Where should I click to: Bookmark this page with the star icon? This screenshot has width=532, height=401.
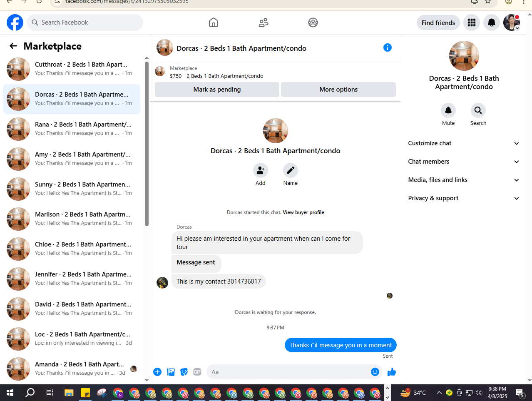488,2
